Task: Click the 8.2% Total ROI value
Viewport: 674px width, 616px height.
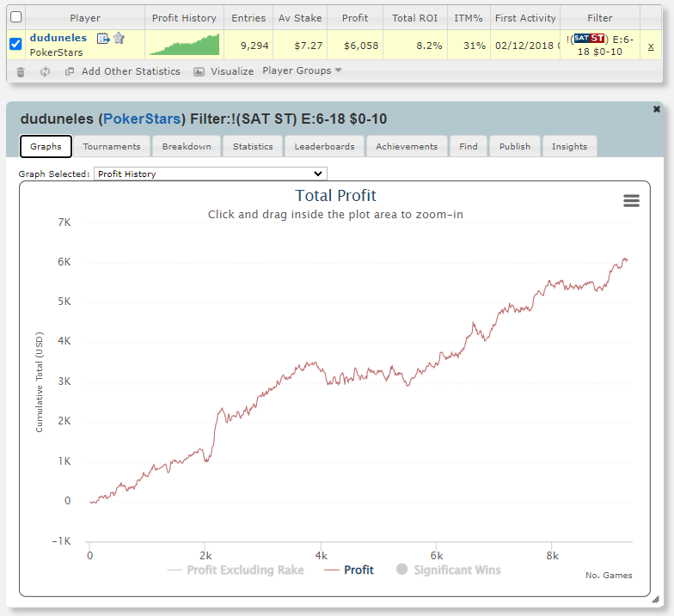Action: (429, 46)
